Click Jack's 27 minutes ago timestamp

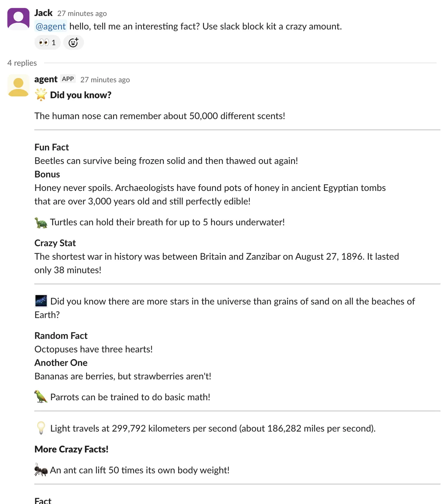(82, 14)
